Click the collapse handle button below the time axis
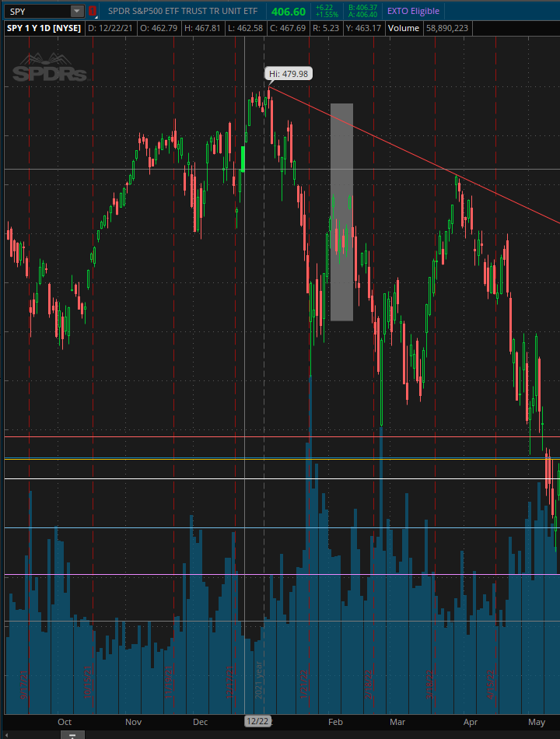Viewport: 560px width, 739px height. click(x=72, y=735)
